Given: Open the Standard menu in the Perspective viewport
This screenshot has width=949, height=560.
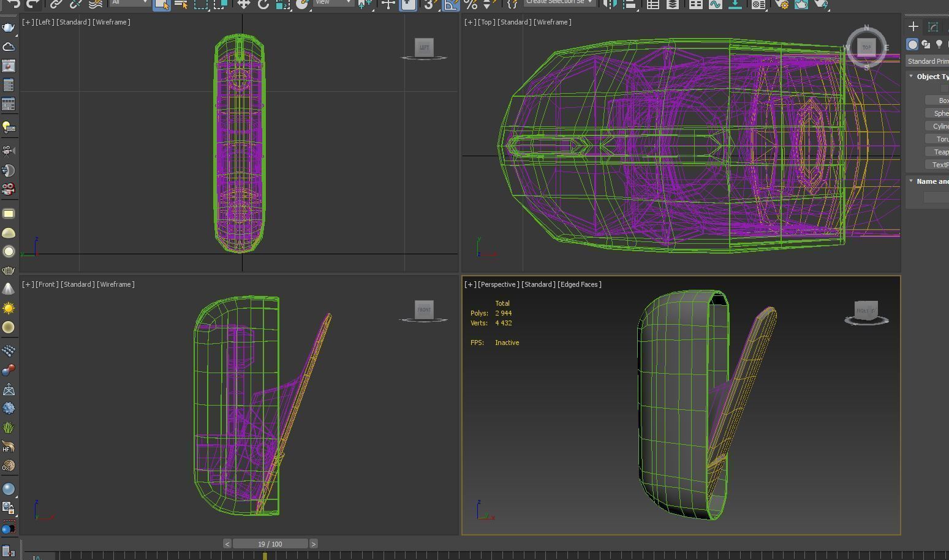Looking at the screenshot, I should (x=539, y=284).
